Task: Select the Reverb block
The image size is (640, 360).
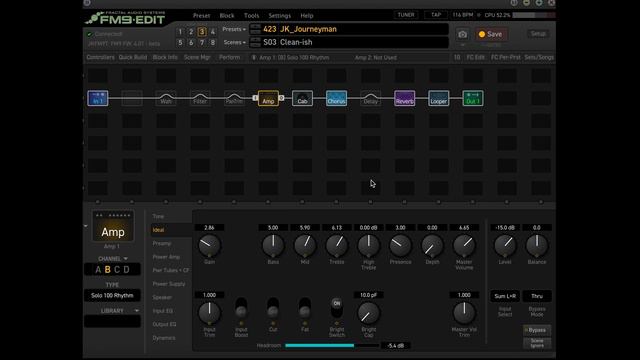Action: [x=404, y=98]
